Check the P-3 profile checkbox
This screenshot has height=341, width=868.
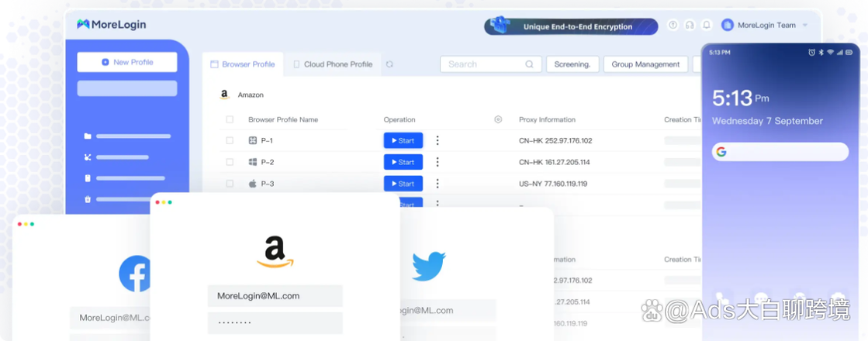click(x=230, y=184)
